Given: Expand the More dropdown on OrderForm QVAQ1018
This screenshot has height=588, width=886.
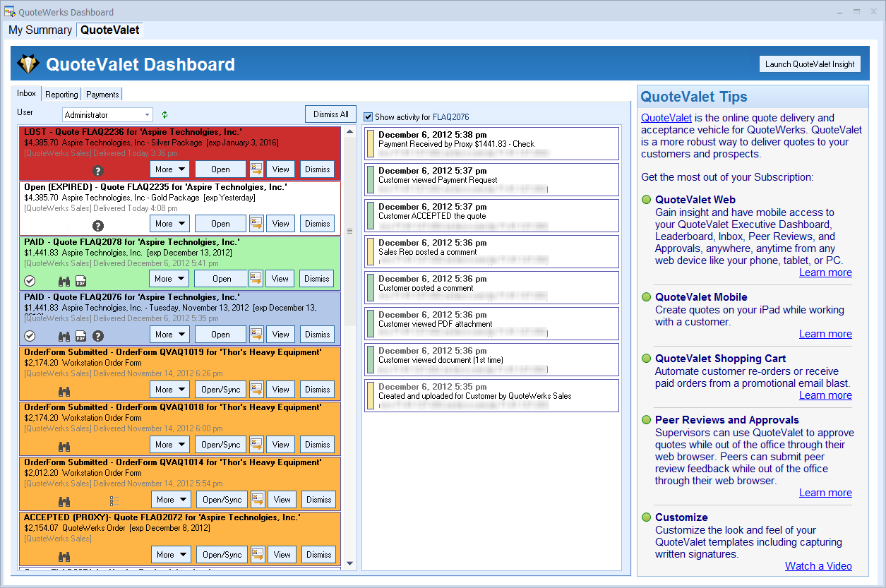Looking at the screenshot, I should tap(169, 445).
